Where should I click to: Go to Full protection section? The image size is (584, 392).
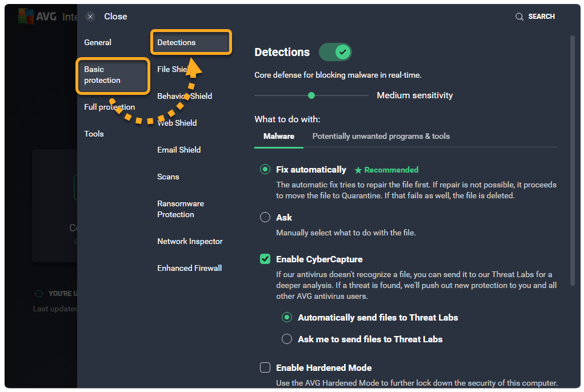point(110,107)
